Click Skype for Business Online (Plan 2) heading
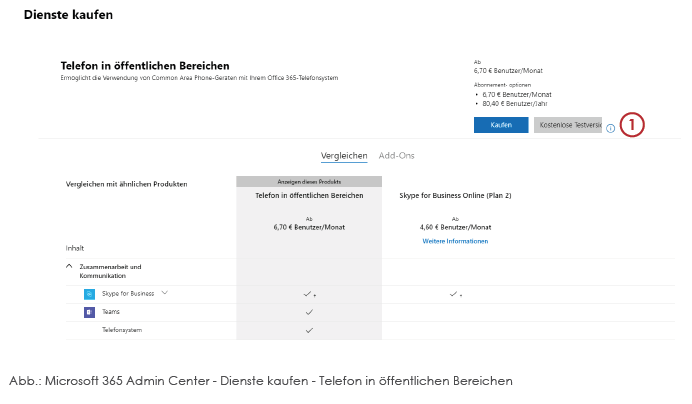 click(x=455, y=195)
